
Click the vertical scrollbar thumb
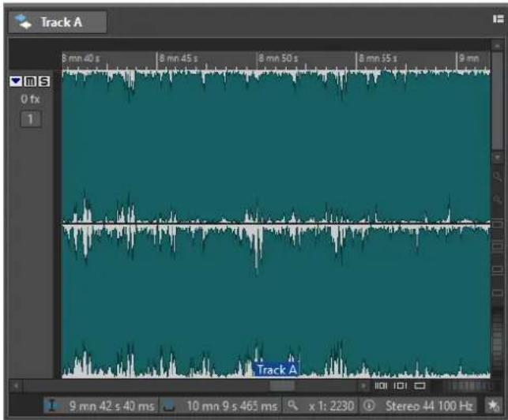pyautogui.click(x=497, y=101)
